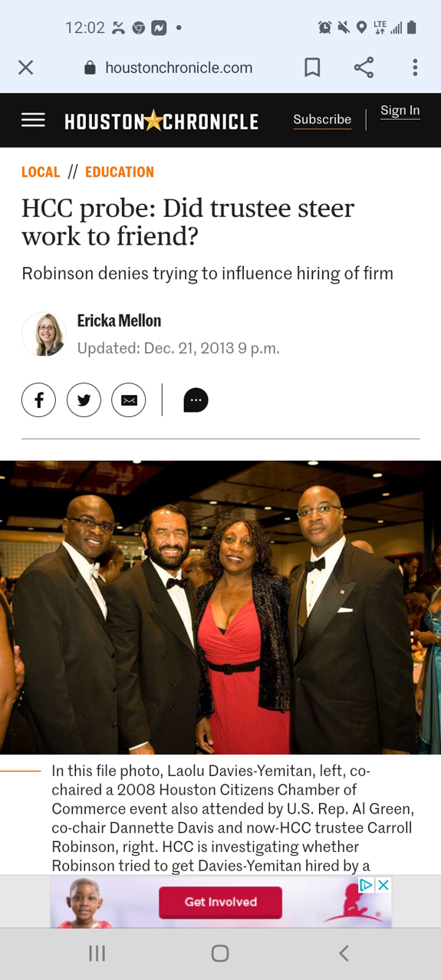Image resolution: width=441 pixels, height=980 pixels.
Task: Click the Subscribe link
Action: [322, 120]
